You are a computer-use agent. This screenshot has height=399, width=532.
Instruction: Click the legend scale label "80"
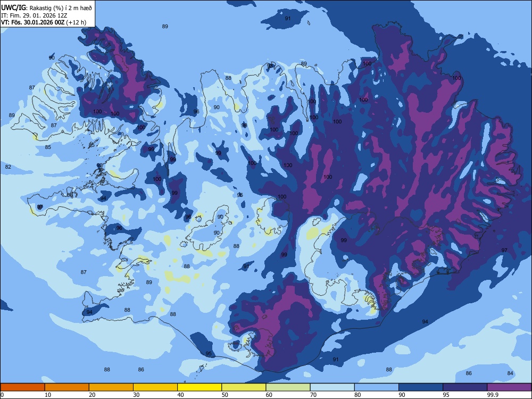(358, 395)
